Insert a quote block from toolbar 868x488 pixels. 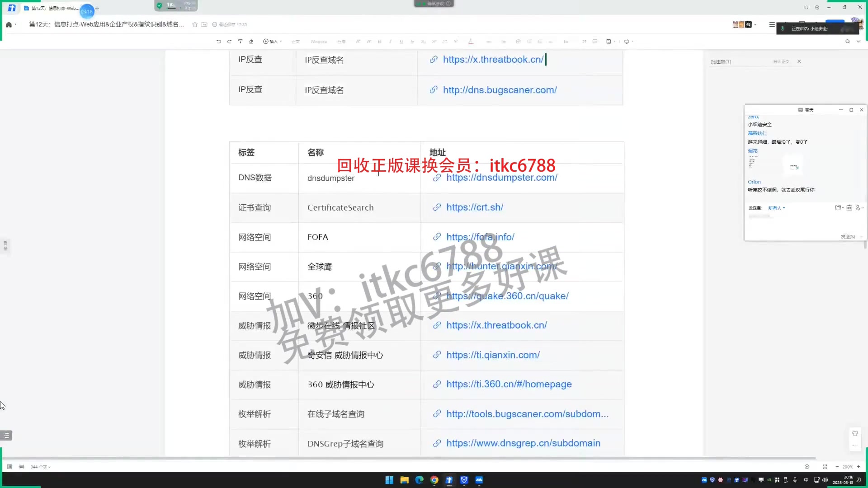(x=584, y=41)
